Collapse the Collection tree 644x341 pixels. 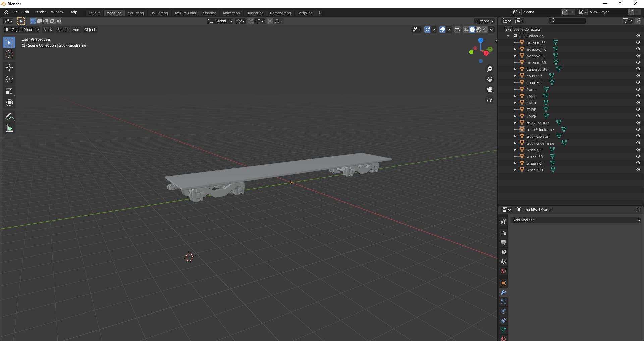tap(508, 36)
